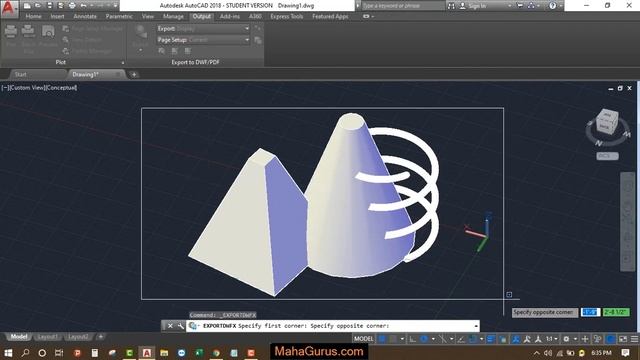Click the viewport Custom View Conceptual label

39,87
